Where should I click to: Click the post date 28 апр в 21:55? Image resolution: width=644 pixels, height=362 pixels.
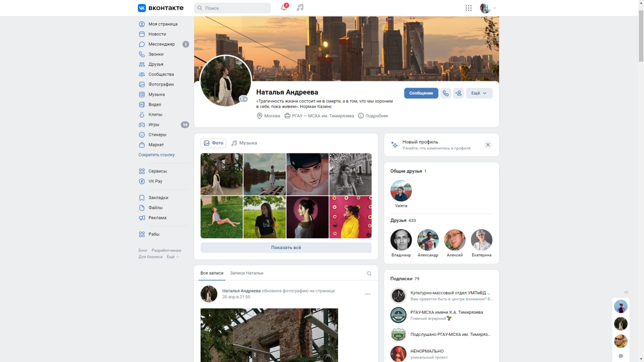point(236,297)
